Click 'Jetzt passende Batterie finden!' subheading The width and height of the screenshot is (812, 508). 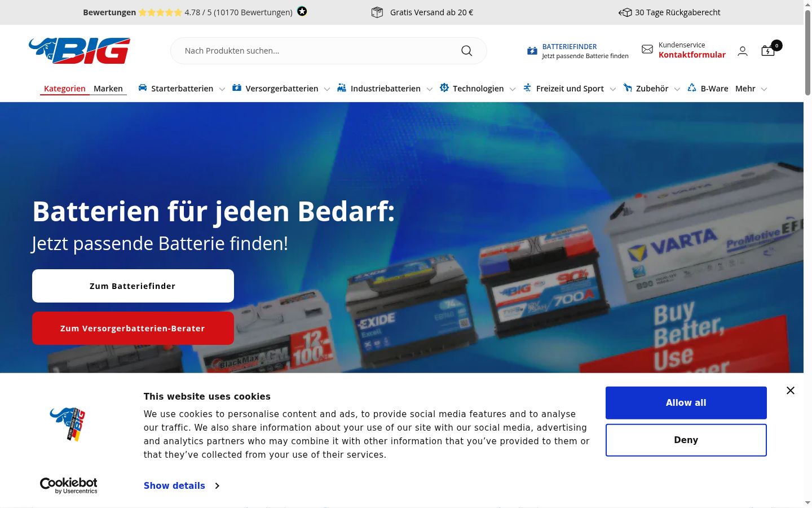(x=160, y=244)
